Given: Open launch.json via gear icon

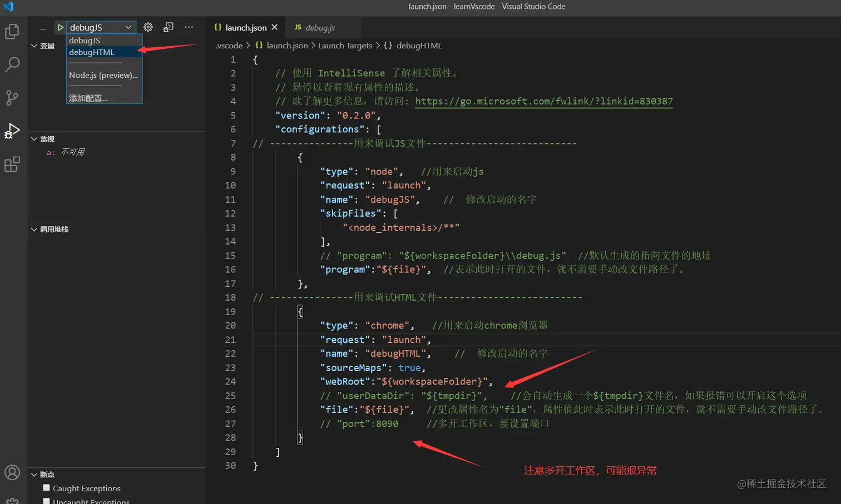Looking at the screenshot, I should tap(148, 27).
